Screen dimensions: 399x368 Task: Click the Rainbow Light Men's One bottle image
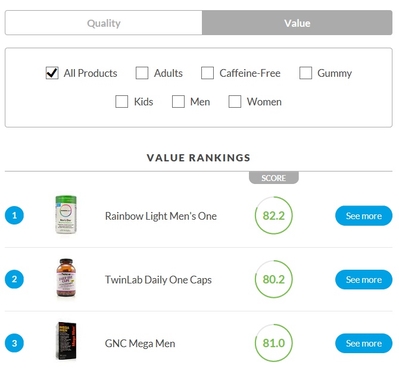point(66,214)
